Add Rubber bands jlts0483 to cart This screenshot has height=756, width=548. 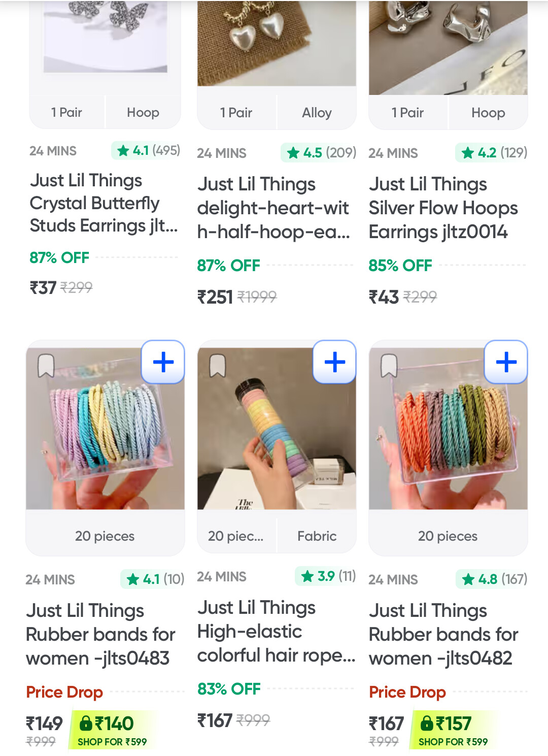click(163, 362)
